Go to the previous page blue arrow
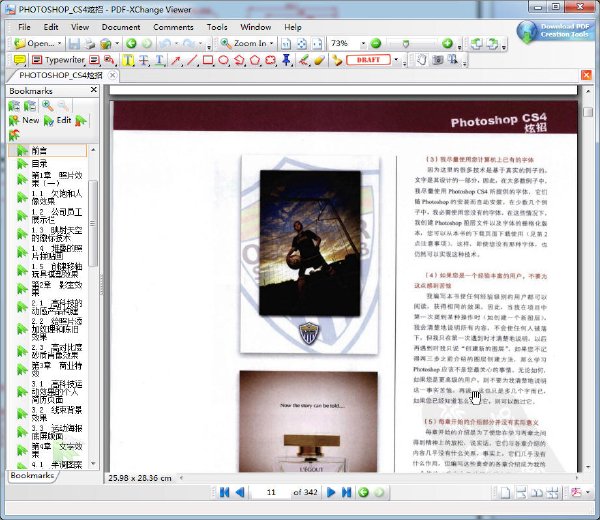 click(240, 492)
